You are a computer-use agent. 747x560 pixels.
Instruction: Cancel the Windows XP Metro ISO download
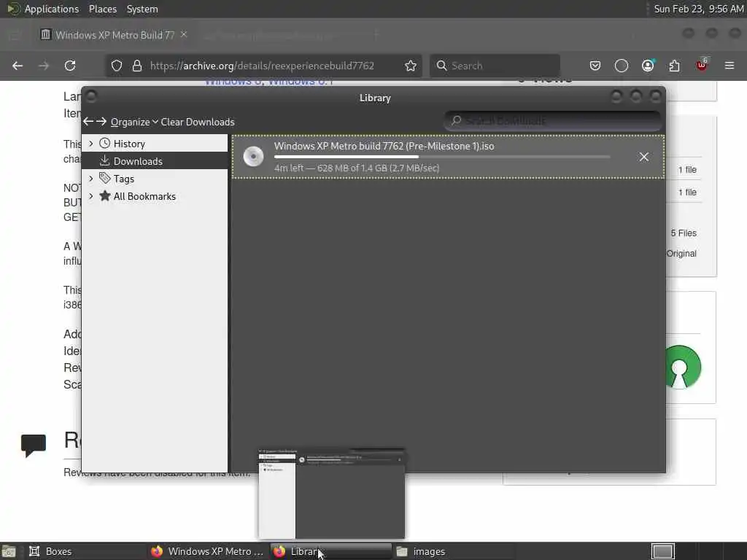tap(644, 157)
